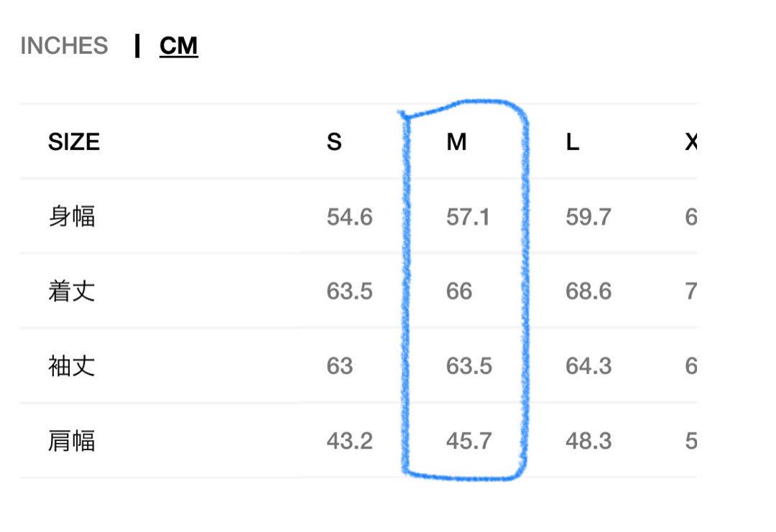The width and height of the screenshot is (776, 532).
Task: Click the partially visible XL header
Action: (x=691, y=142)
